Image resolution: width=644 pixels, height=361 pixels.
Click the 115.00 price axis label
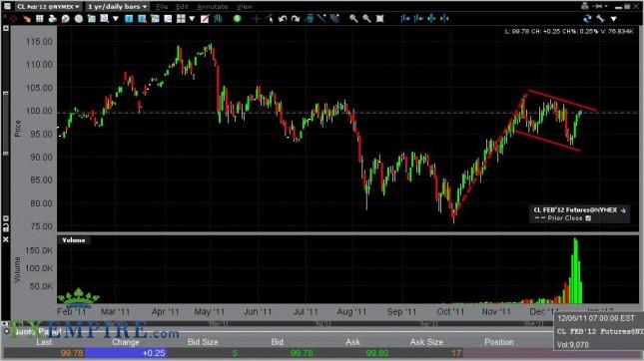pyautogui.click(x=39, y=42)
